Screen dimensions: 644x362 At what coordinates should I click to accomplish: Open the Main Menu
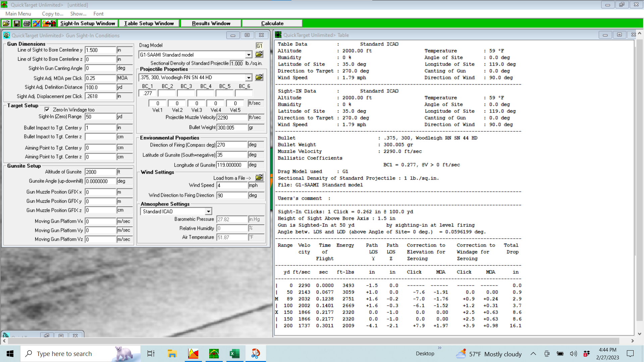[18, 14]
